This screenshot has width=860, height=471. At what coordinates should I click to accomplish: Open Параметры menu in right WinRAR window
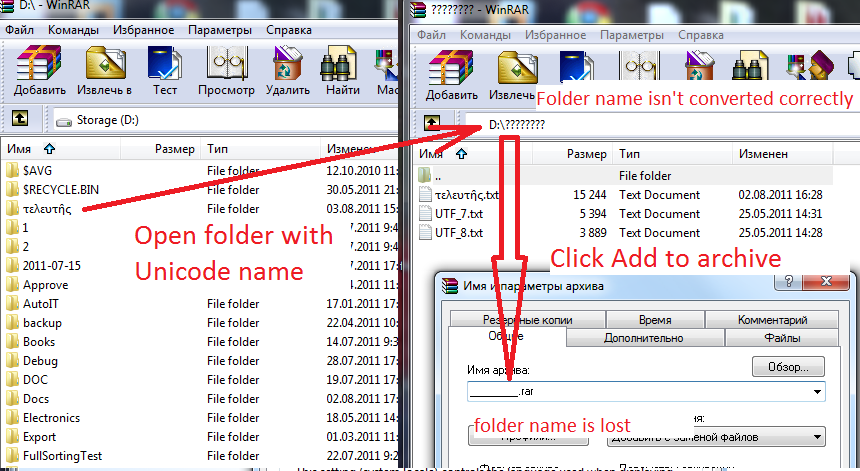(632, 35)
